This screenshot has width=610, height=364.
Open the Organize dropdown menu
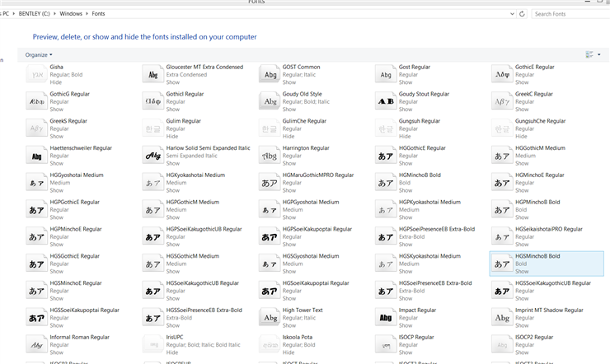coord(39,55)
